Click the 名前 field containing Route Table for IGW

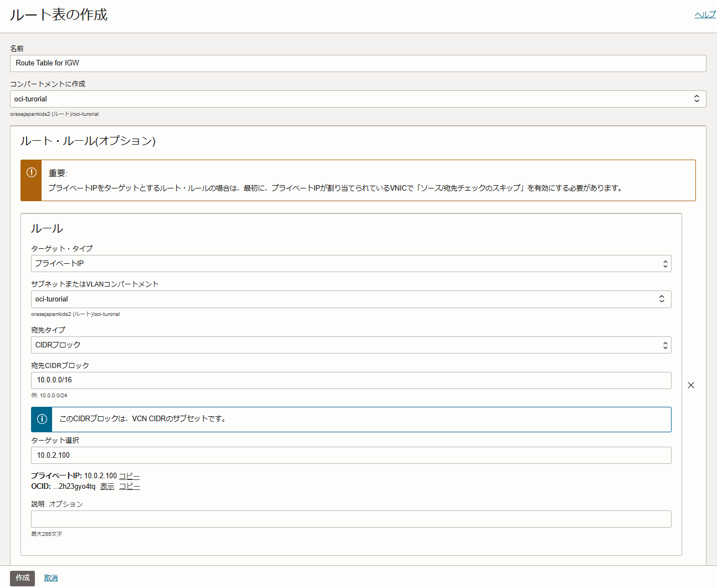point(357,63)
